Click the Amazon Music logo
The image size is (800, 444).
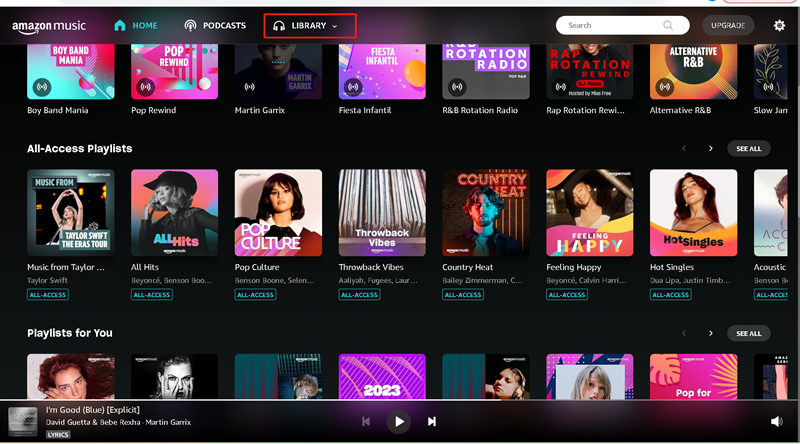click(49, 26)
